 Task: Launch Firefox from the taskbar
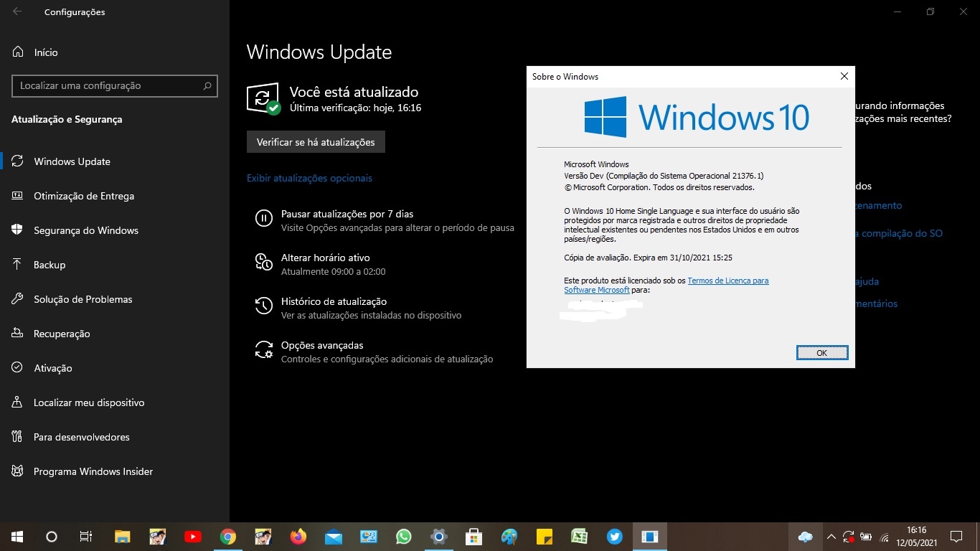298,537
